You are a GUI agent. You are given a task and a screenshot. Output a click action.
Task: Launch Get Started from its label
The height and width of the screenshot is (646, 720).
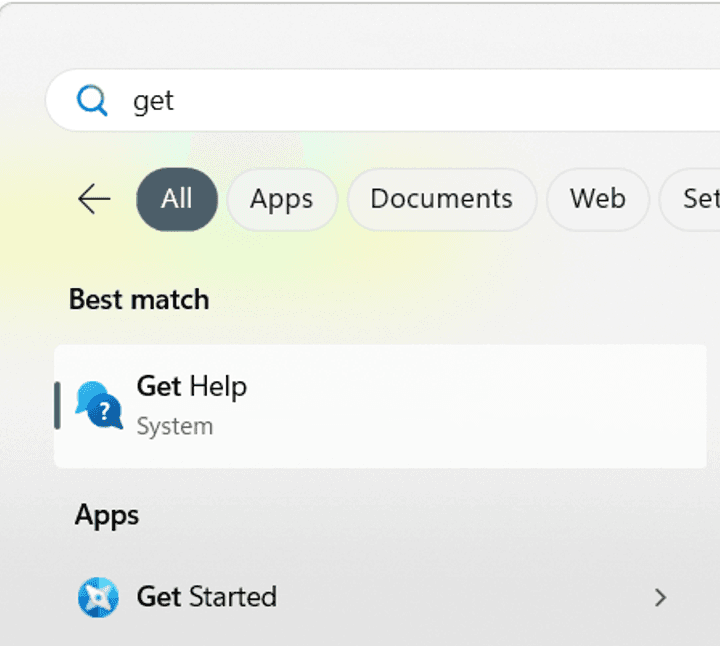point(206,597)
